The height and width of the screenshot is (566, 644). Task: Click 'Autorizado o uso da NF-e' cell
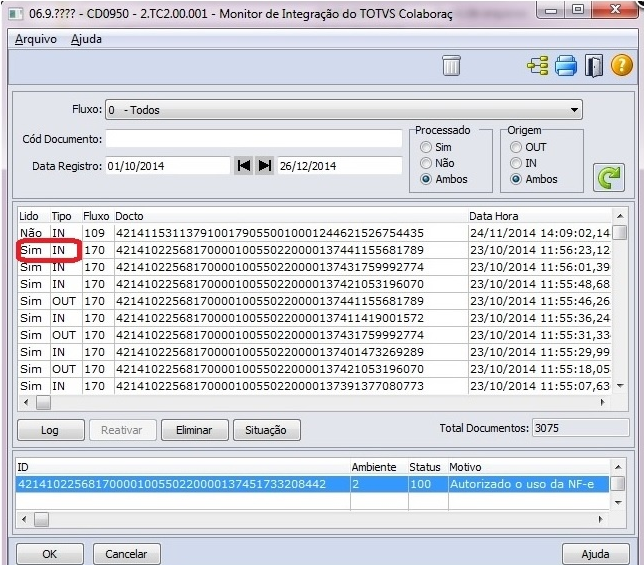[x=528, y=484]
